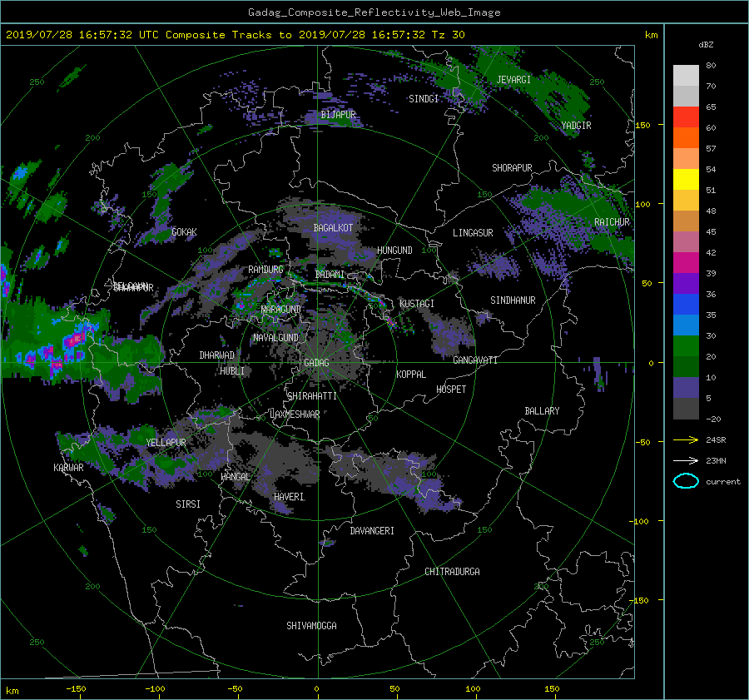Click the GADAG radar center label

(x=317, y=363)
